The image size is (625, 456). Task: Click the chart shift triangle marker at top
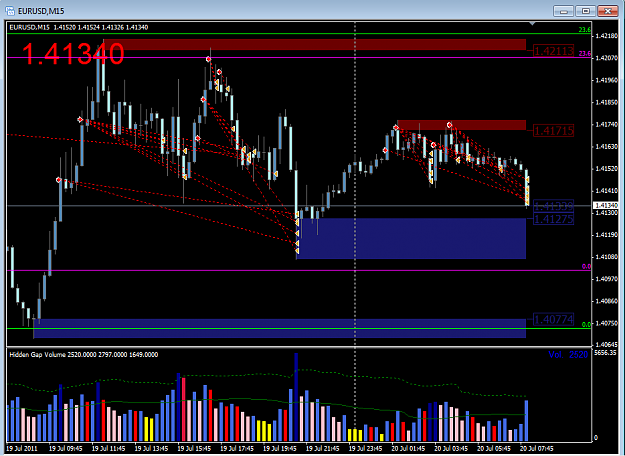[x=532, y=24]
